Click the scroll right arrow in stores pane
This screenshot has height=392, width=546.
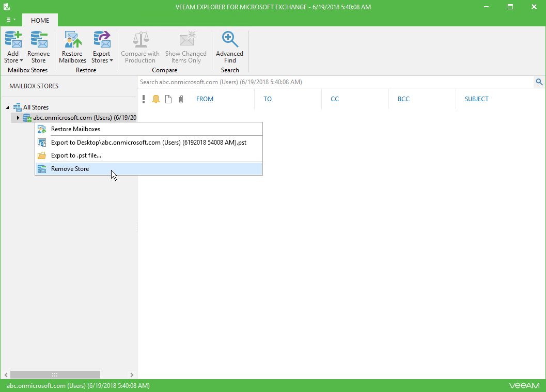pyautogui.click(x=132, y=375)
